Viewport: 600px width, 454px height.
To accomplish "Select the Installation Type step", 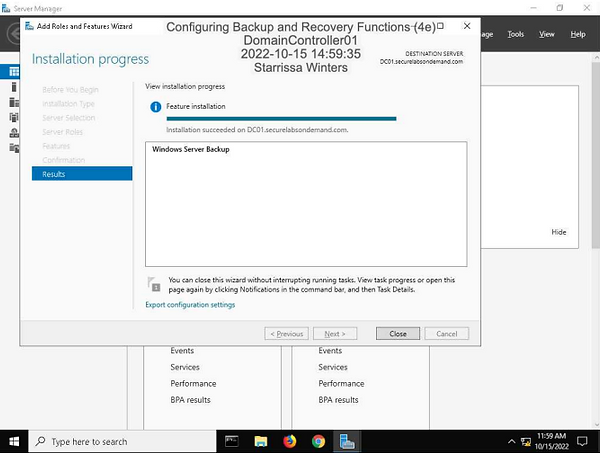I will coord(68,104).
